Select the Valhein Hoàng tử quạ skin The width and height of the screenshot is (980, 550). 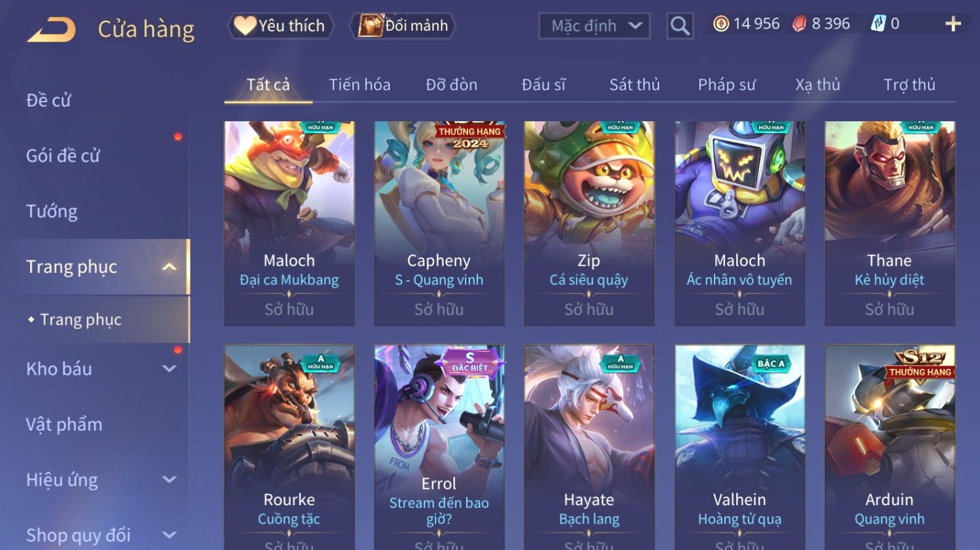[739, 447]
